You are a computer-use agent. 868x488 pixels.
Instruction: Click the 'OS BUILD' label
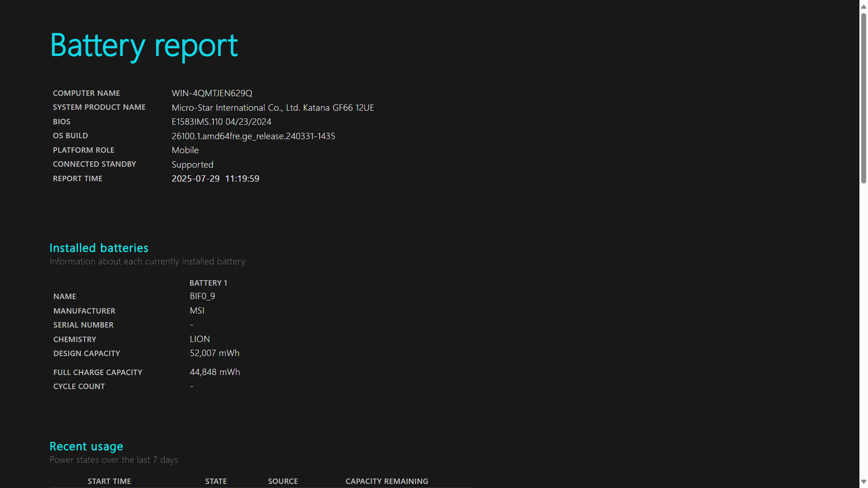coord(70,136)
